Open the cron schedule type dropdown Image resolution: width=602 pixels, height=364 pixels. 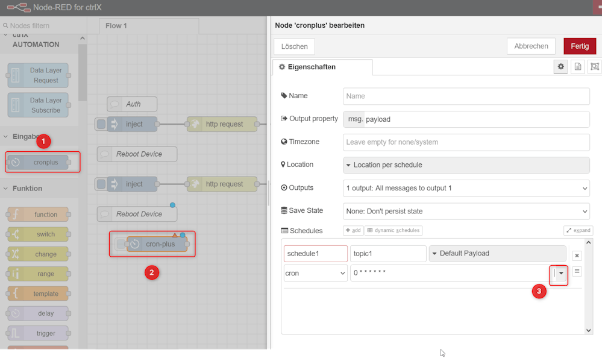316,273
